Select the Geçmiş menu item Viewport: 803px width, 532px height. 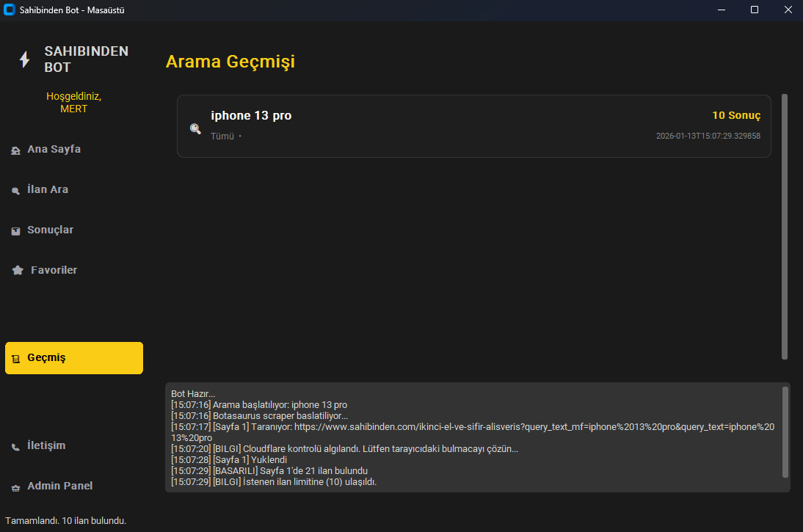point(73,358)
